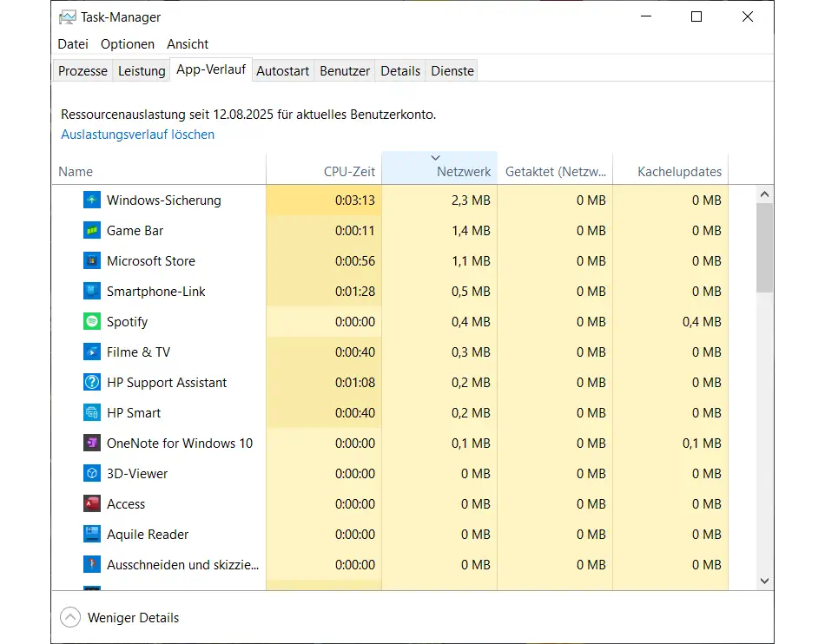825x644 pixels.
Task: Click the Microsoft Store app icon
Action: click(92, 261)
